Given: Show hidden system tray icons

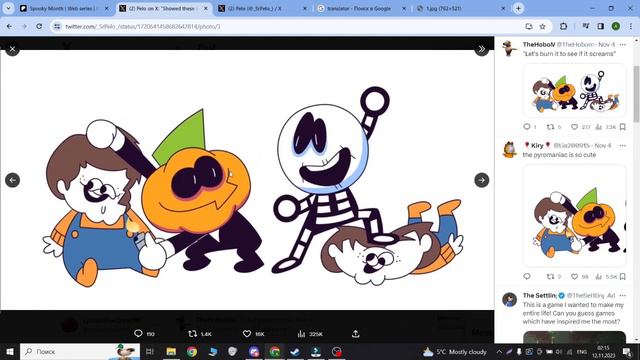Looking at the screenshot, I should 499,351.
